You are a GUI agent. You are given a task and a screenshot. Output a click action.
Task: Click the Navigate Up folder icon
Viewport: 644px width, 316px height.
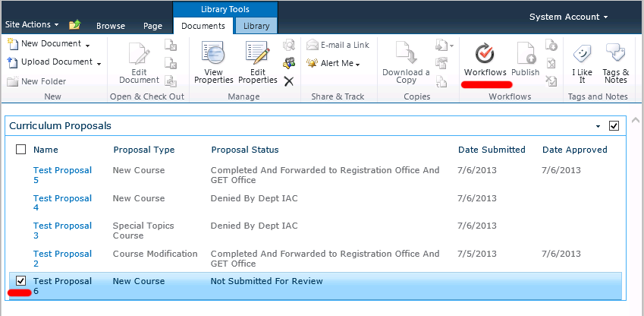75,26
